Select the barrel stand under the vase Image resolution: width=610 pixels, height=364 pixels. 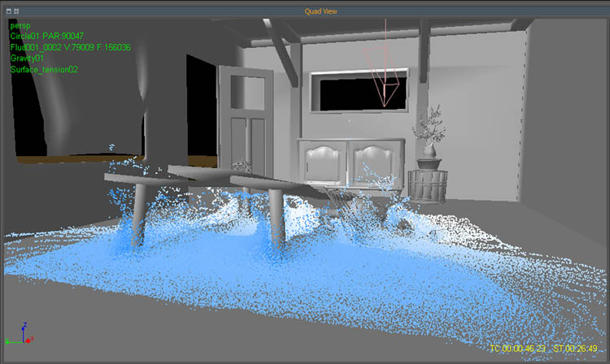428,185
